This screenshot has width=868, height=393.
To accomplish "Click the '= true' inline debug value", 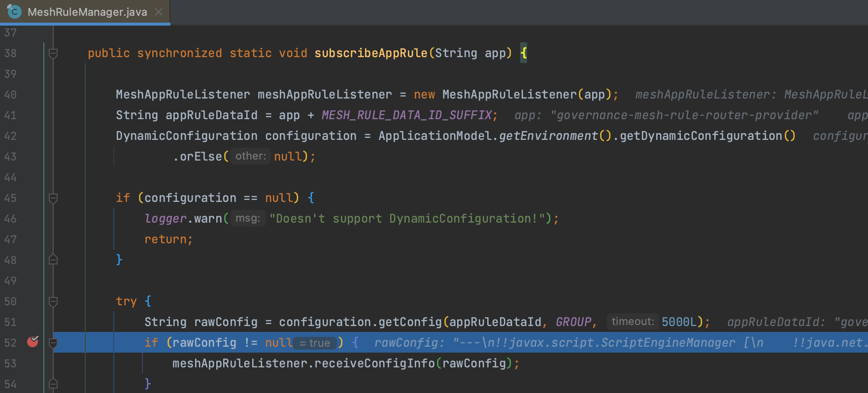I will pyautogui.click(x=315, y=343).
